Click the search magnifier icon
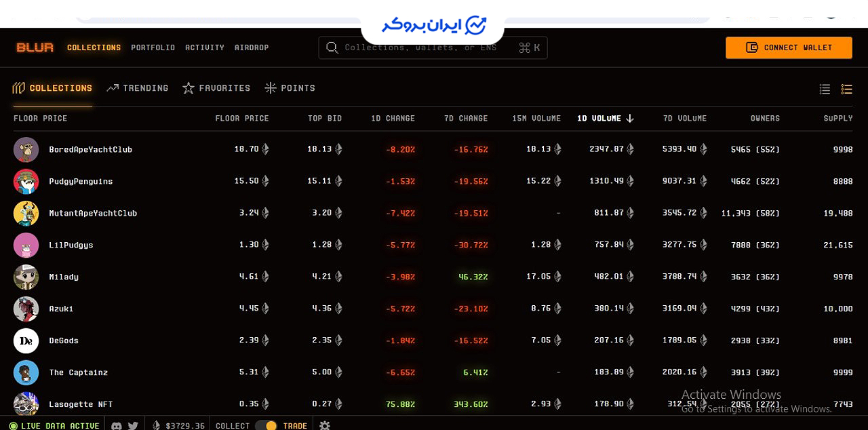 pyautogui.click(x=332, y=47)
